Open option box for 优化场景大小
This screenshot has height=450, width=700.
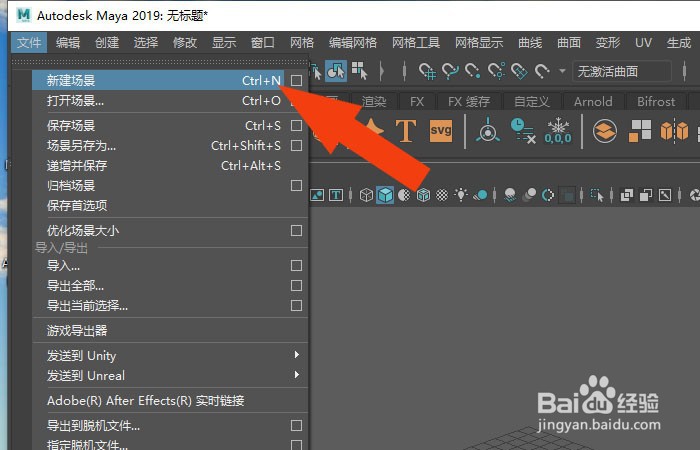pyautogui.click(x=296, y=230)
